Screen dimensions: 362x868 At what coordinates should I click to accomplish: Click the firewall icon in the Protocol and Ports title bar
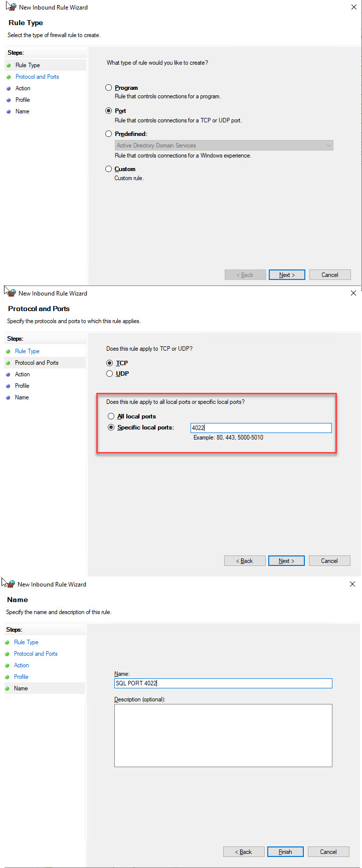coord(11,293)
